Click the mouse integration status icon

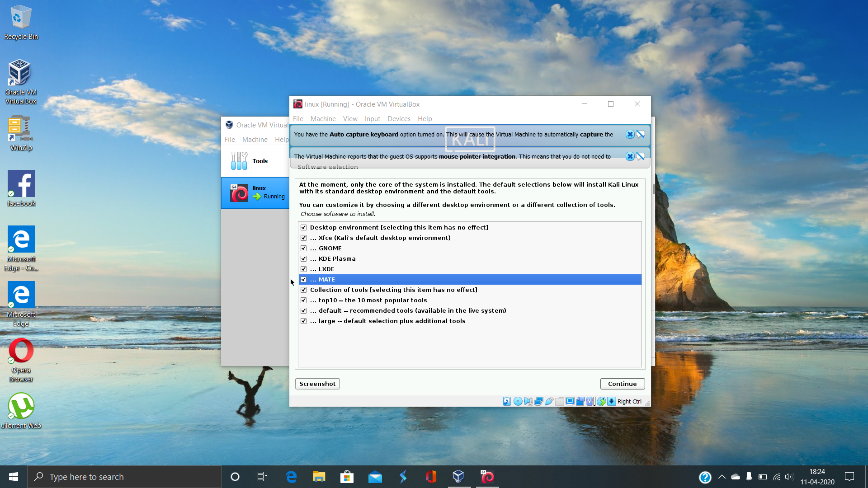point(601,401)
